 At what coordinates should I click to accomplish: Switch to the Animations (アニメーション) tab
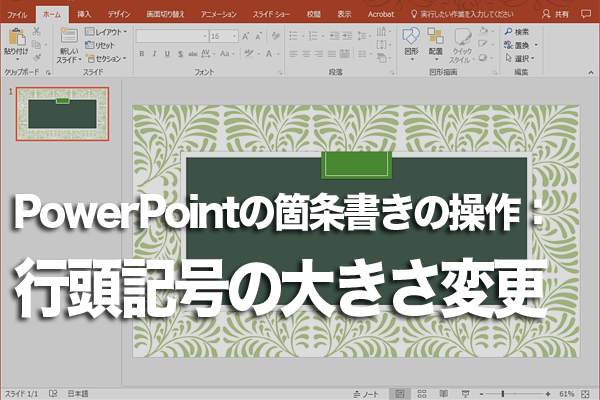coord(219,15)
